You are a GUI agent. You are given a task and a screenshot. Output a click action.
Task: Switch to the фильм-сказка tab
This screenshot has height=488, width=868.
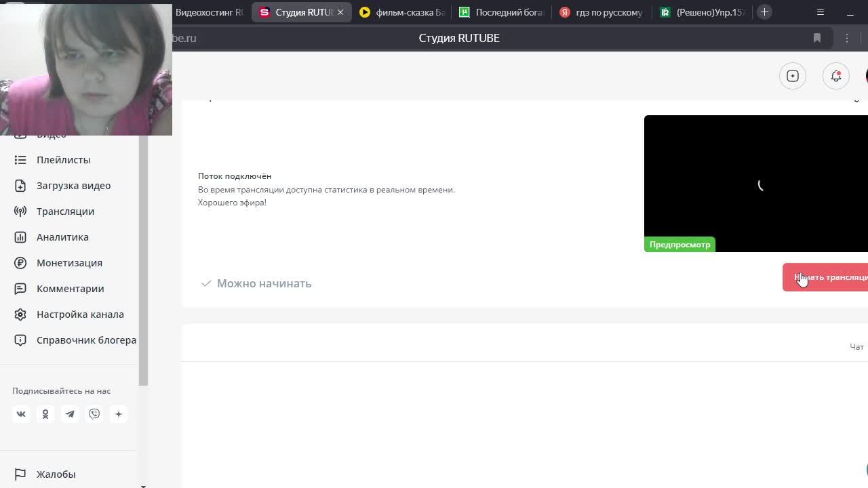coord(403,12)
